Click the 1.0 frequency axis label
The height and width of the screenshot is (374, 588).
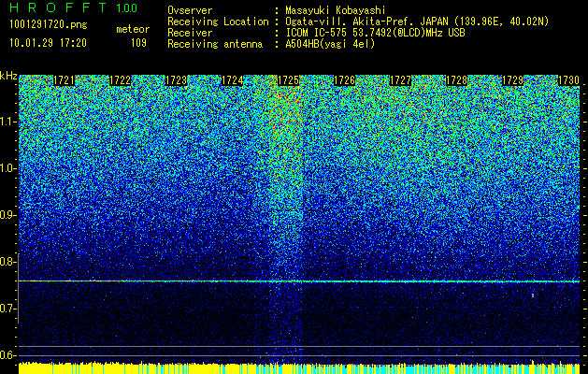point(7,168)
